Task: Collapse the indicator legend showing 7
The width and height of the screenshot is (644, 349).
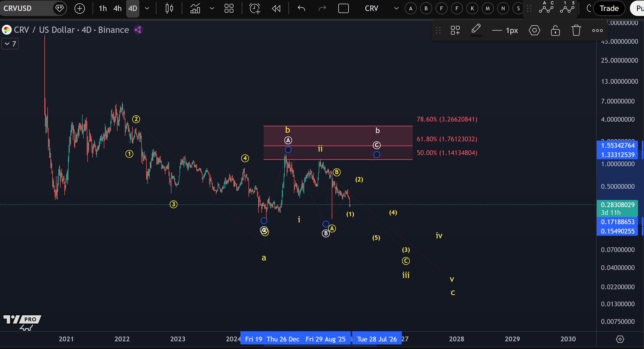Action: click(10, 44)
